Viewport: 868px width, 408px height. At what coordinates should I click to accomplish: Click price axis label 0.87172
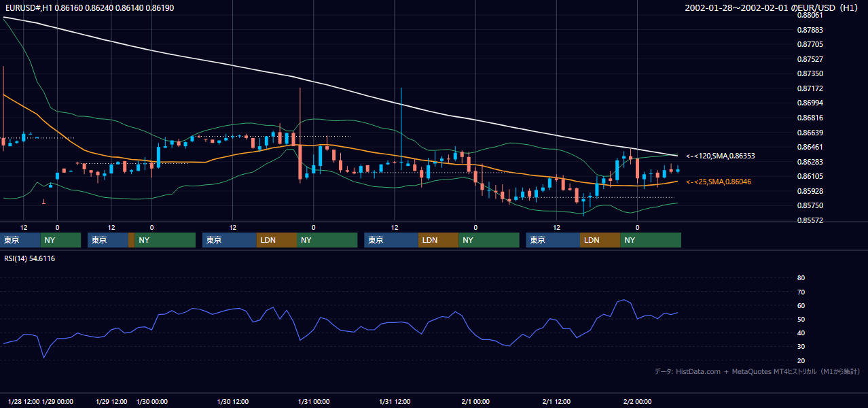[x=810, y=88]
